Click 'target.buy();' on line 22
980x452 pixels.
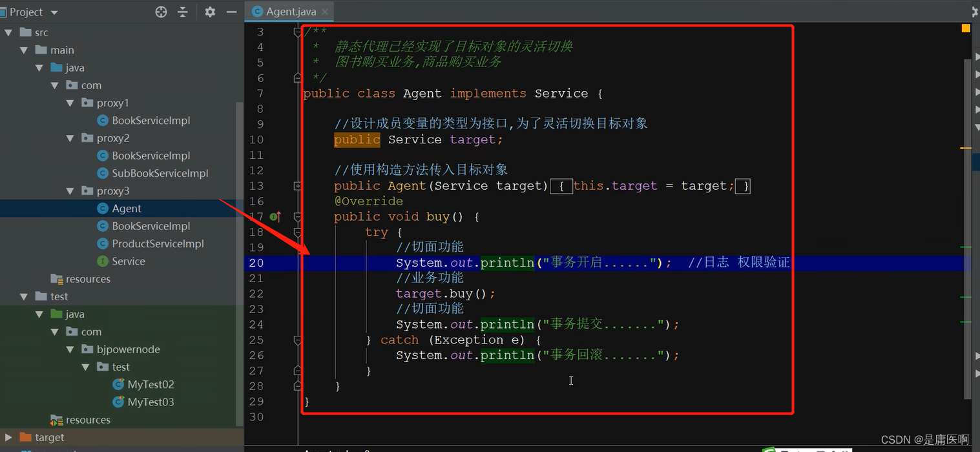coord(446,294)
